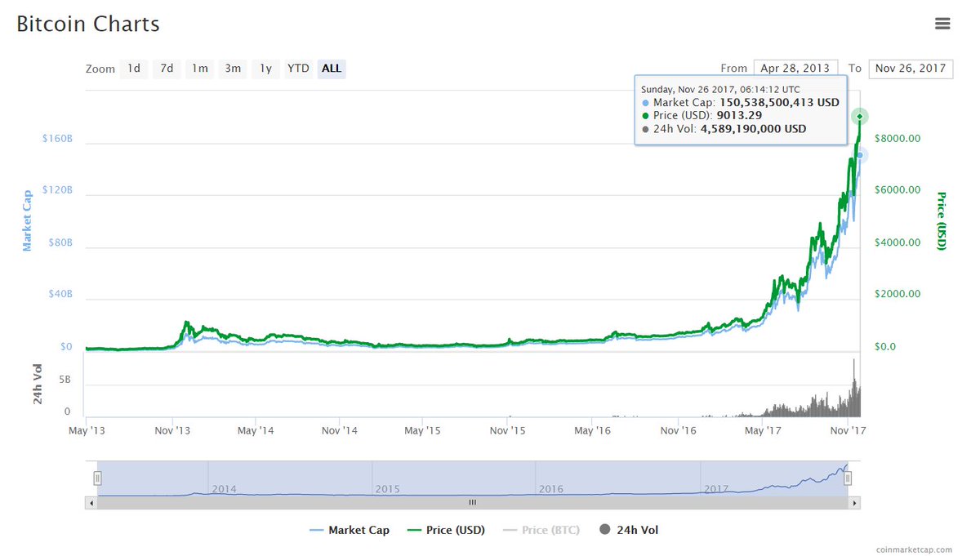The width and height of the screenshot is (980, 556).
Task: Click the May '16 x-axis label
Action: [593, 430]
